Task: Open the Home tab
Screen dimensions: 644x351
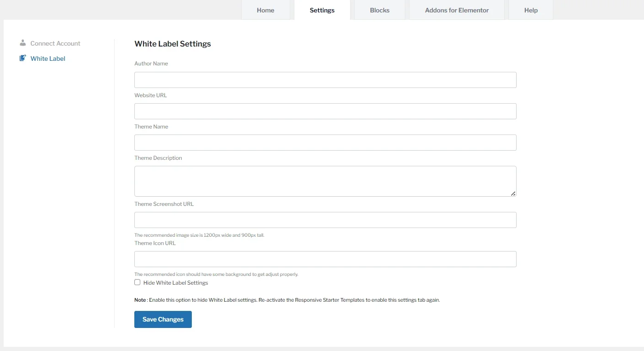Action: click(265, 10)
